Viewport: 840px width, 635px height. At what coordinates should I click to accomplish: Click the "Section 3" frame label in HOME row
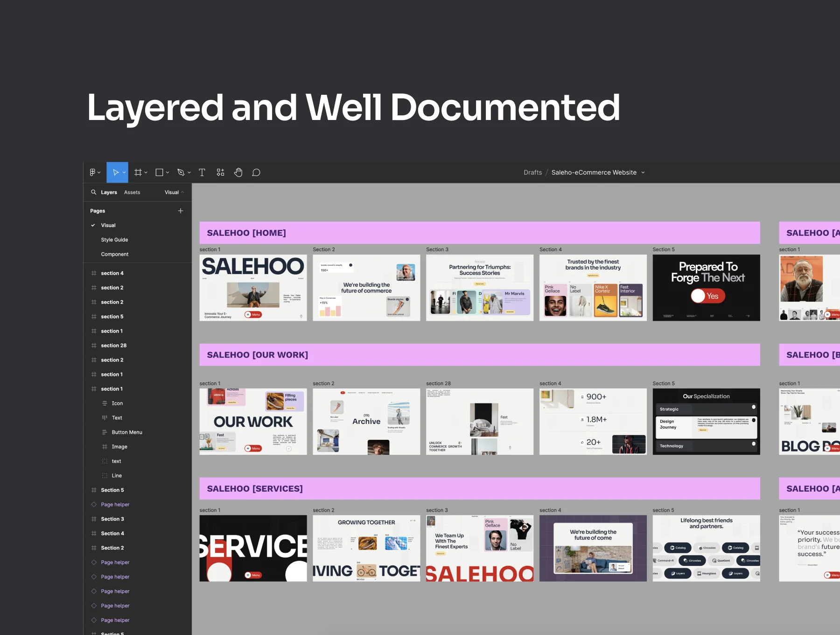coord(437,249)
